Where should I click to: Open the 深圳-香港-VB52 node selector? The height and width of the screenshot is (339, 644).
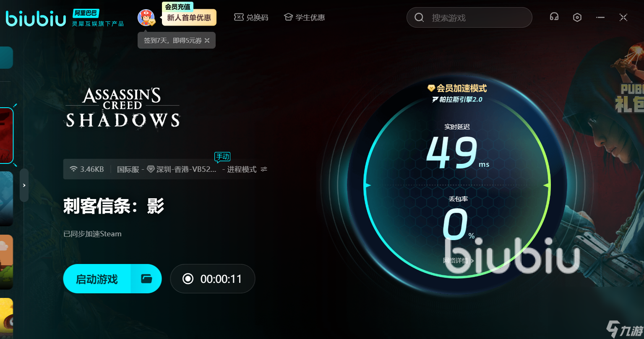pyautogui.click(x=182, y=169)
